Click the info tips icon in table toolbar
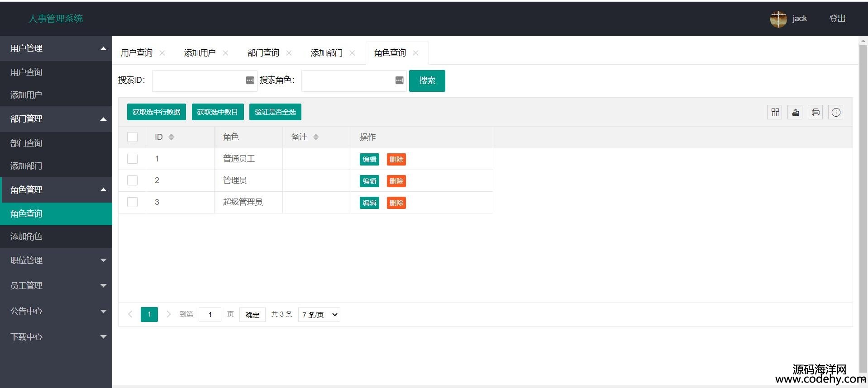This screenshot has width=868, height=388. pos(836,112)
